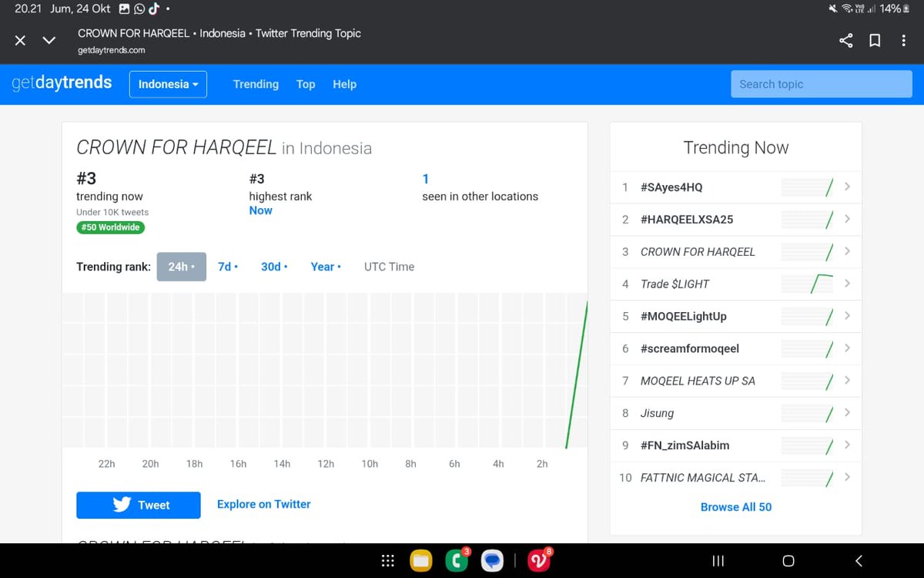Image resolution: width=924 pixels, height=578 pixels.
Task: Open trending topic #MOQEELLightUp
Action: [x=684, y=317]
